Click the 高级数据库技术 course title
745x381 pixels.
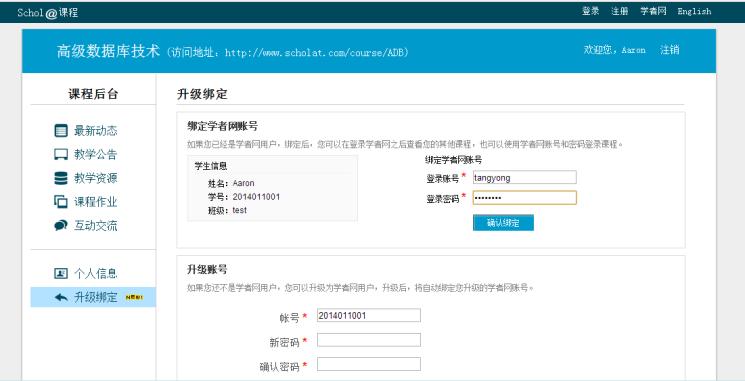click(x=108, y=51)
